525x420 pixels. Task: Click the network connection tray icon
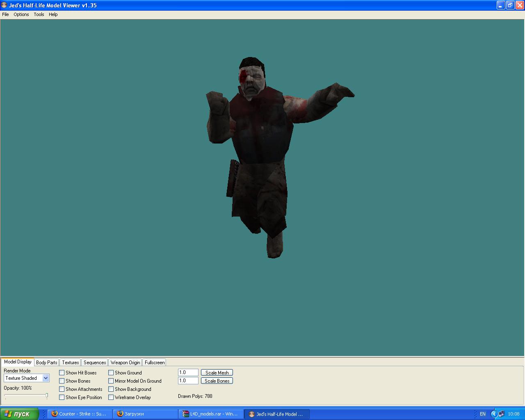pyautogui.click(x=501, y=414)
